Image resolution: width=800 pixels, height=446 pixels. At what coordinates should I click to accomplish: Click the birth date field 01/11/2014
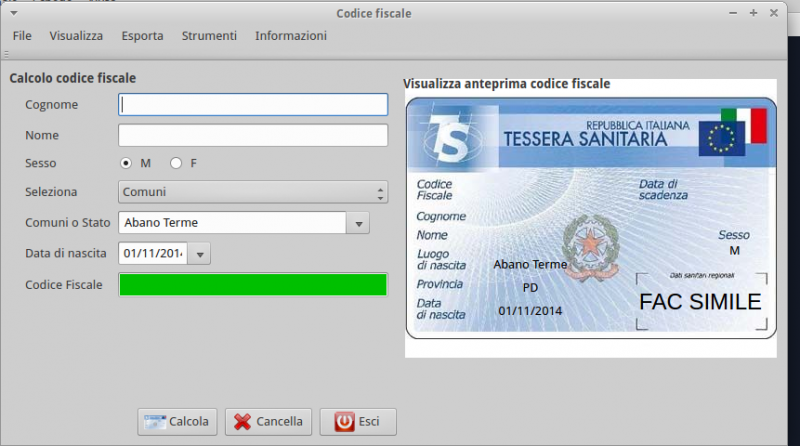tap(153, 254)
